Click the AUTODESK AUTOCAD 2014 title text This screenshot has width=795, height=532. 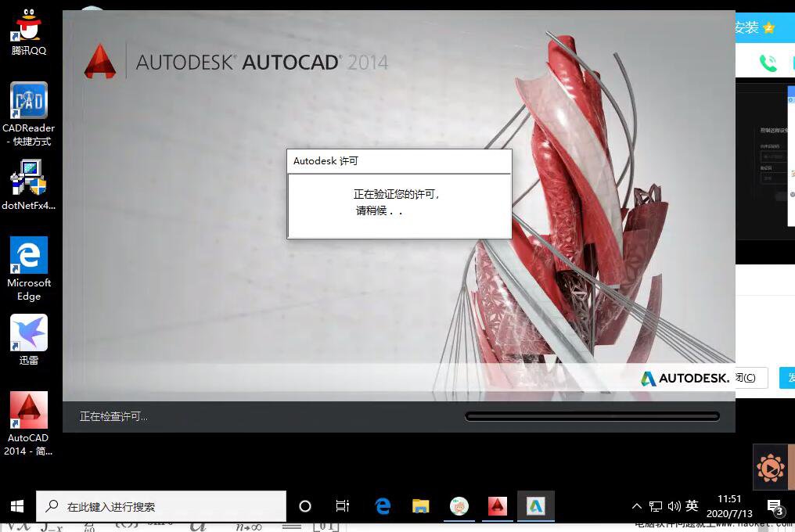[261, 63]
